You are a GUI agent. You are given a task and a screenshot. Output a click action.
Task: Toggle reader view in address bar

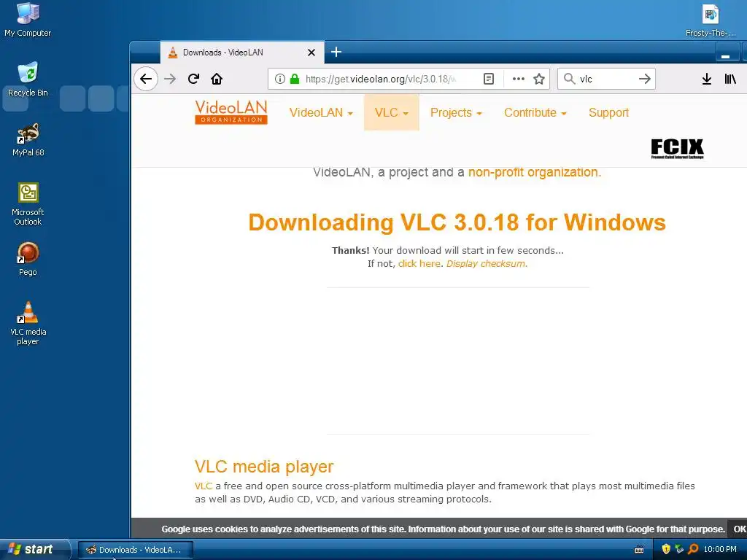tap(488, 79)
